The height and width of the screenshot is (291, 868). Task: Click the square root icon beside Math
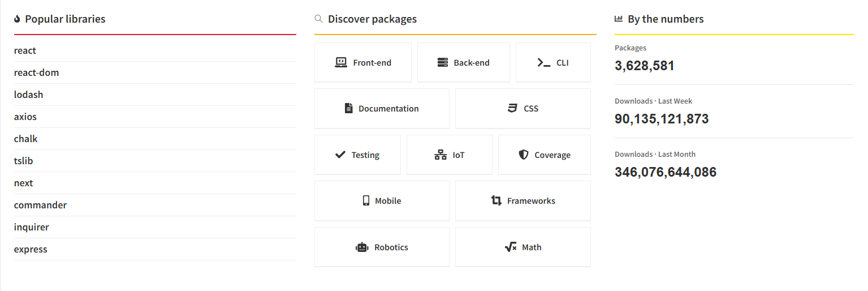point(511,247)
